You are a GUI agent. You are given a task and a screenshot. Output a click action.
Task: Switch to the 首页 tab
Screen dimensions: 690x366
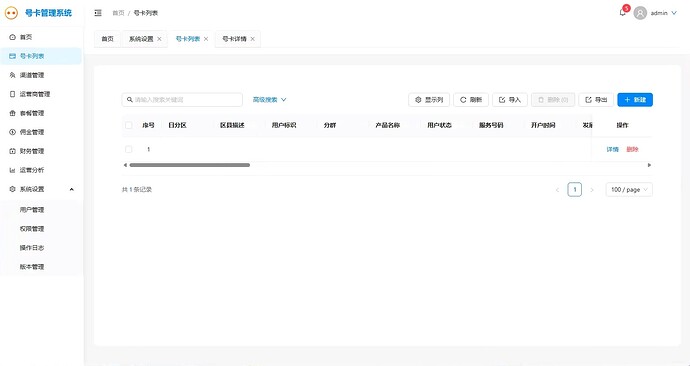click(107, 39)
